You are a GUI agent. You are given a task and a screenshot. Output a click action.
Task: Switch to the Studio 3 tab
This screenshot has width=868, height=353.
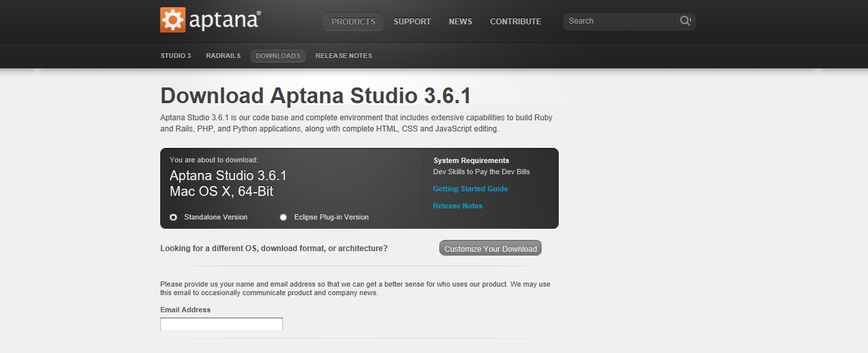(176, 56)
